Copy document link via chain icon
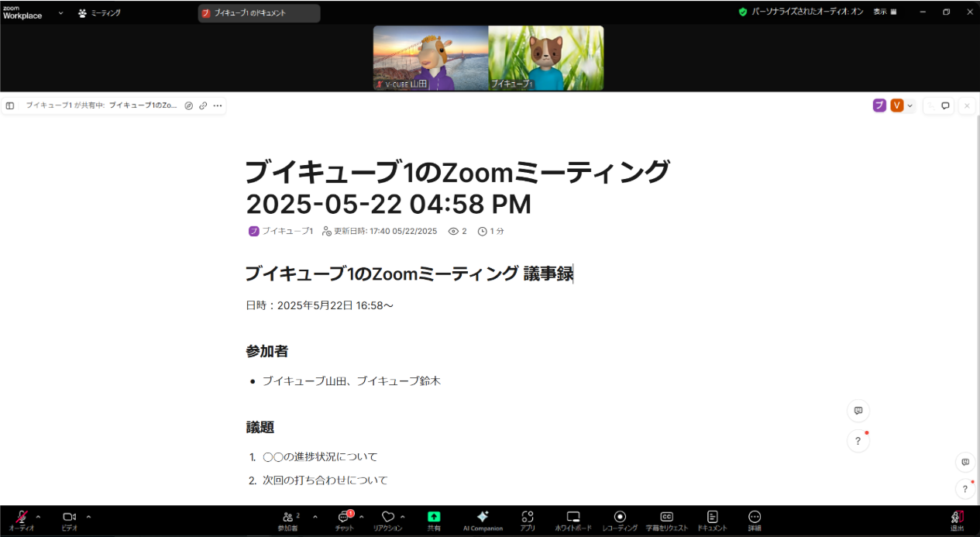 point(203,105)
